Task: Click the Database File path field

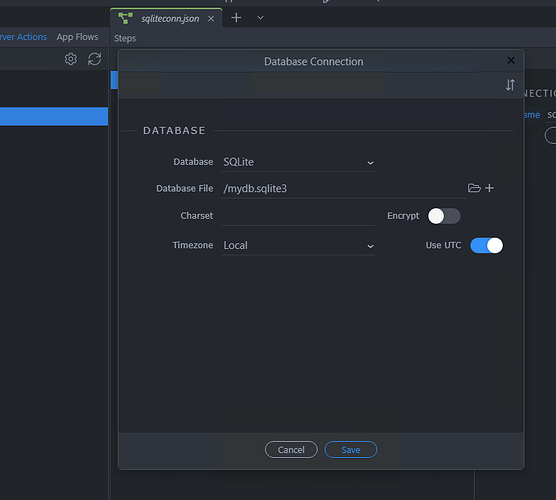Action: click(x=343, y=188)
